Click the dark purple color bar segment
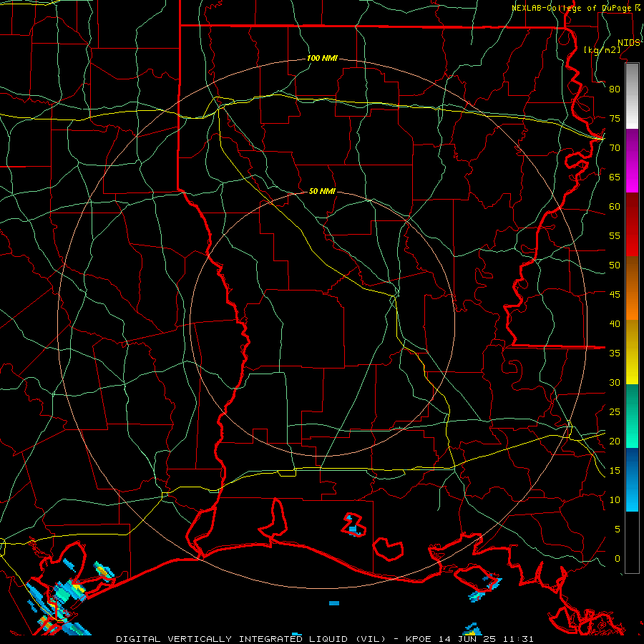The width and height of the screenshot is (644, 644). [x=632, y=145]
